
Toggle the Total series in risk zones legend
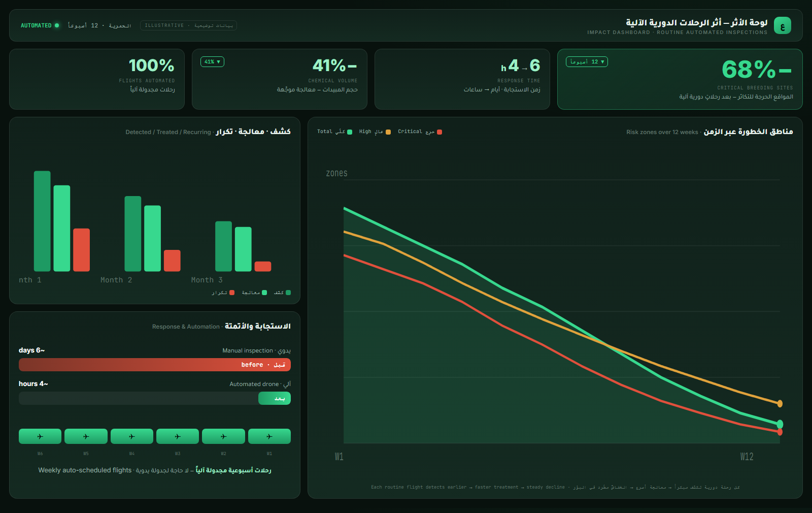334,132
